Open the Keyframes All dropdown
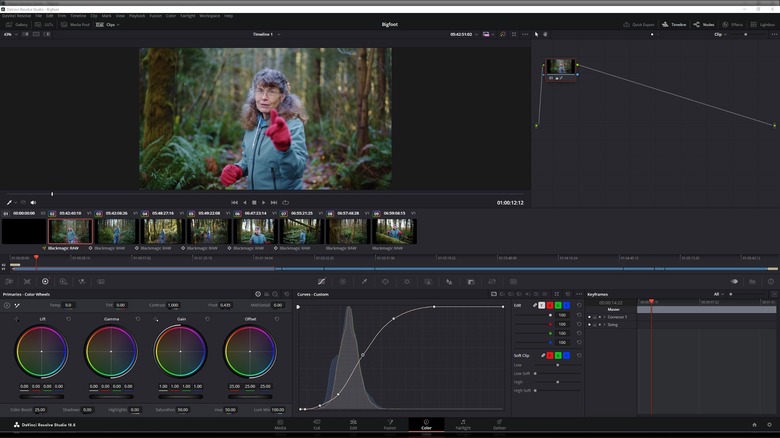 coord(718,294)
